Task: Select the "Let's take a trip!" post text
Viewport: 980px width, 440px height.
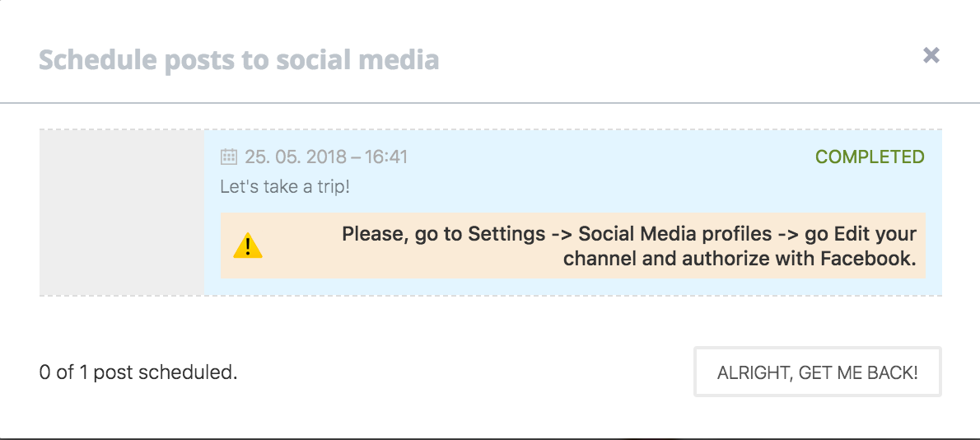Action: (285, 186)
